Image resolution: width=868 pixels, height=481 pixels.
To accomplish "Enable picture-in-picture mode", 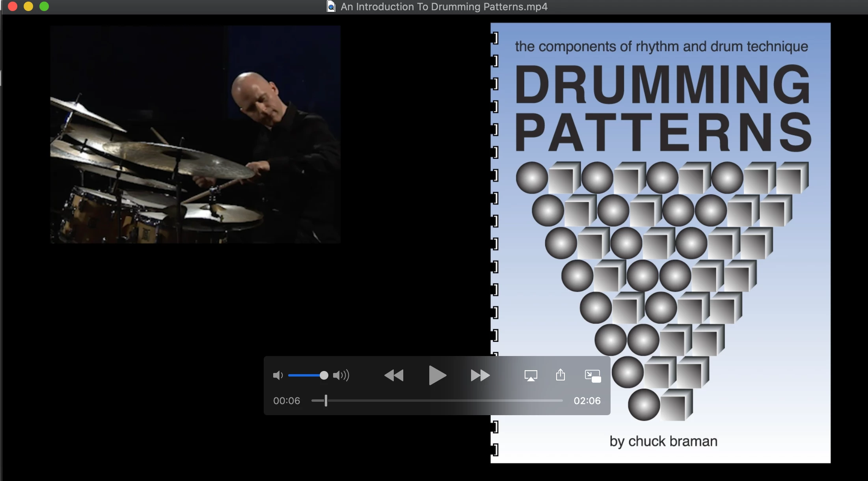I will (592, 375).
